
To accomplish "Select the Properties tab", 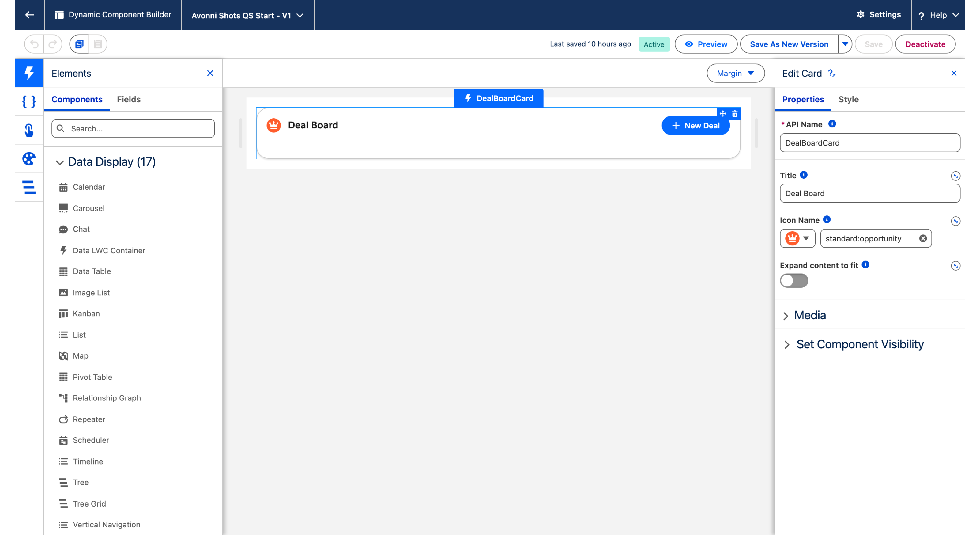I will point(803,99).
